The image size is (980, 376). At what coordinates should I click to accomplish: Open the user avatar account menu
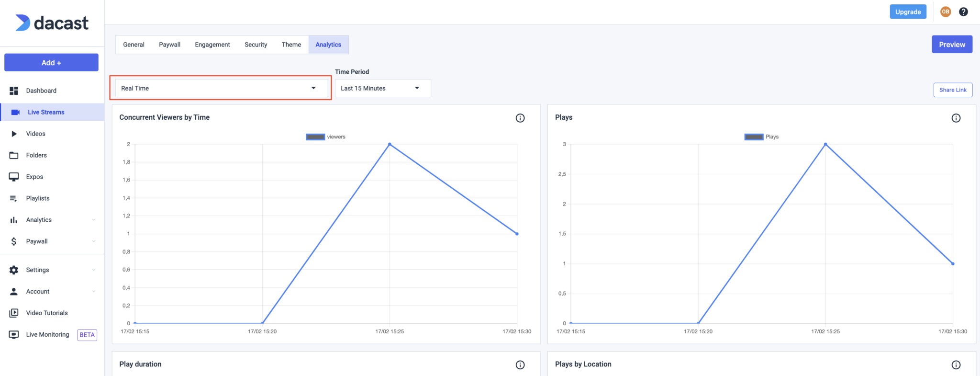pyautogui.click(x=945, y=12)
